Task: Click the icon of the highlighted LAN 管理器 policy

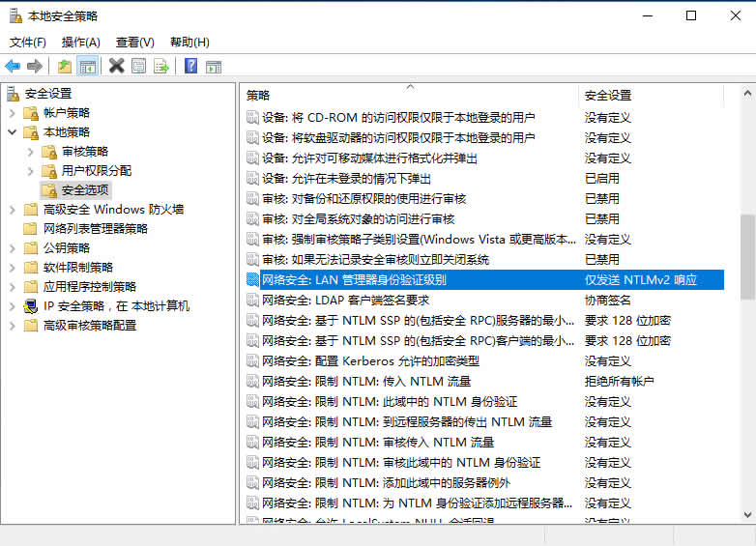Action: [x=252, y=279]
